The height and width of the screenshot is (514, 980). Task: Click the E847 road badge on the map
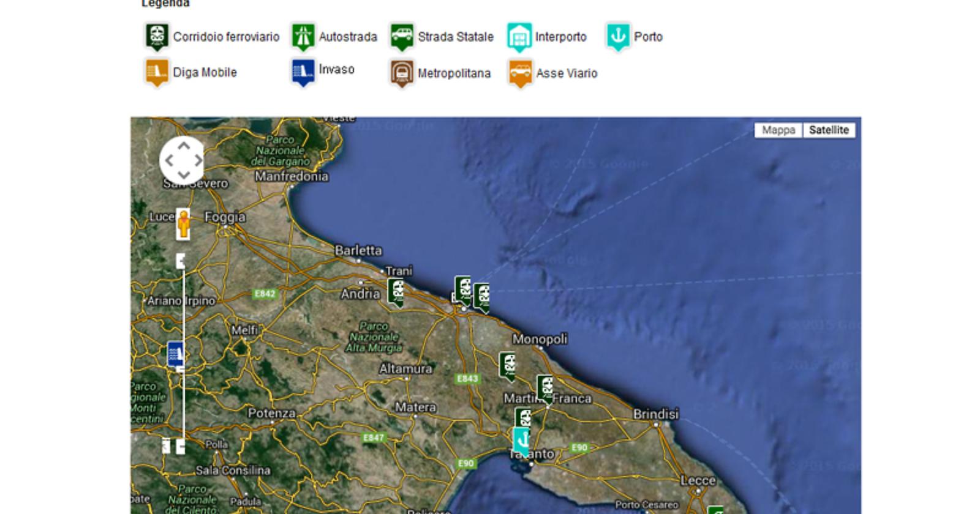[x=373, y=438]
